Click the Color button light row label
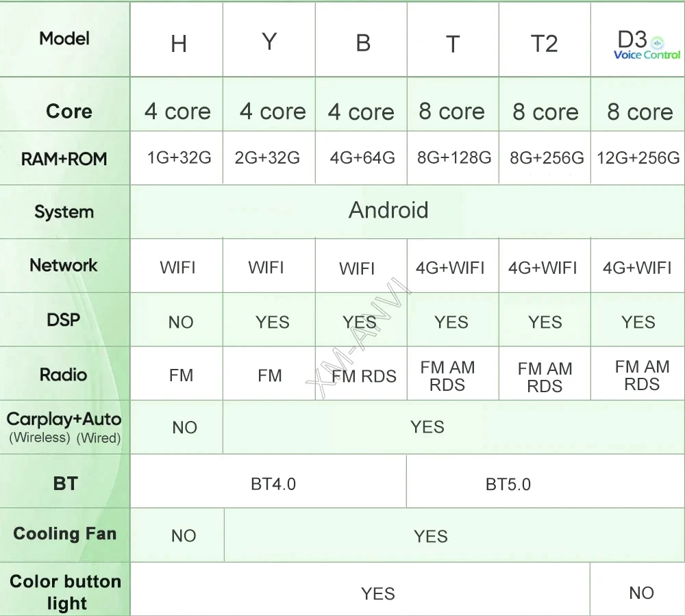 (66, 592)
